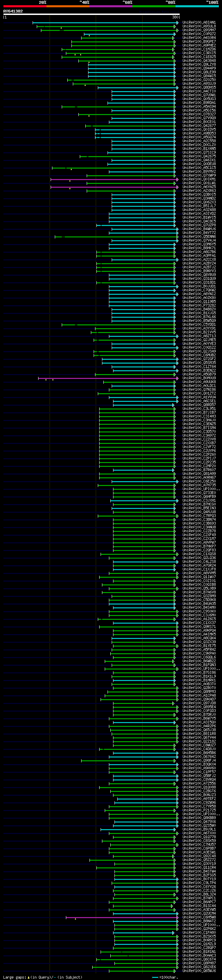
Task: Click the cyan ~100% identity legend segment
Action: click(x=197, y=6)
